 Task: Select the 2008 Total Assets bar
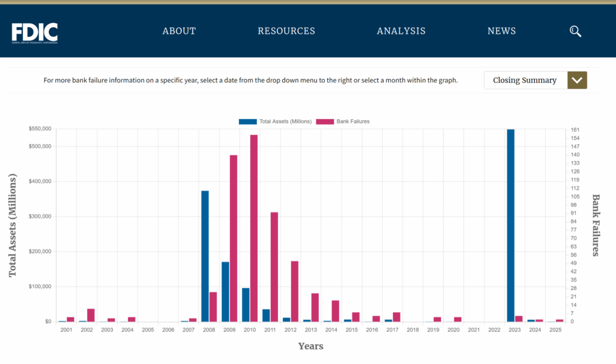point(205,256)
